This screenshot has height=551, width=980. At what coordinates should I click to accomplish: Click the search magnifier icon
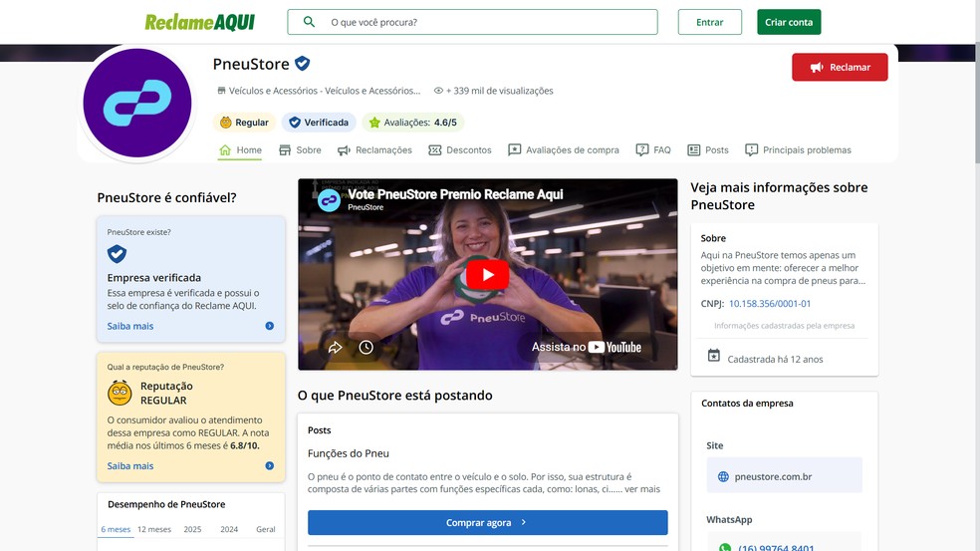tap(309, 22)
